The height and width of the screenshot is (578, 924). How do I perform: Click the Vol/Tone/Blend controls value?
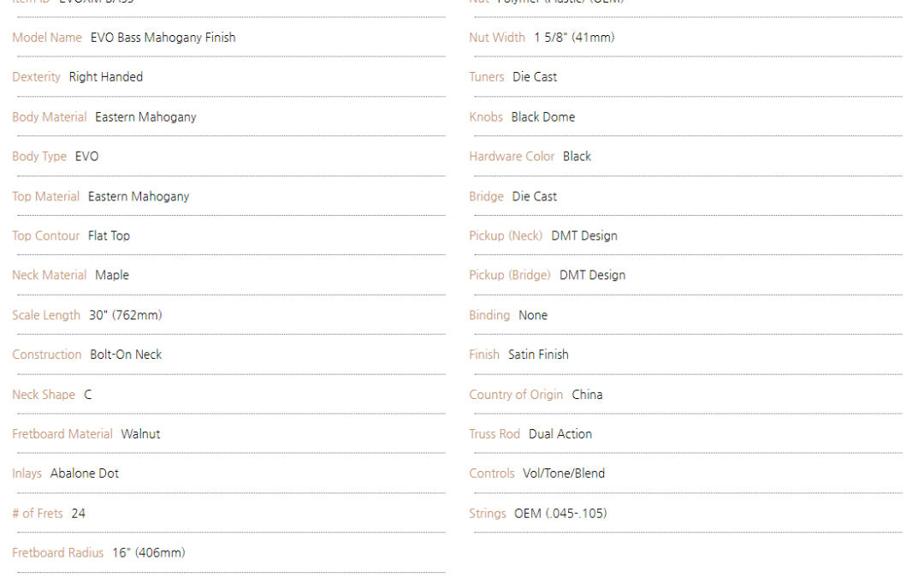(x=564, y=474)
